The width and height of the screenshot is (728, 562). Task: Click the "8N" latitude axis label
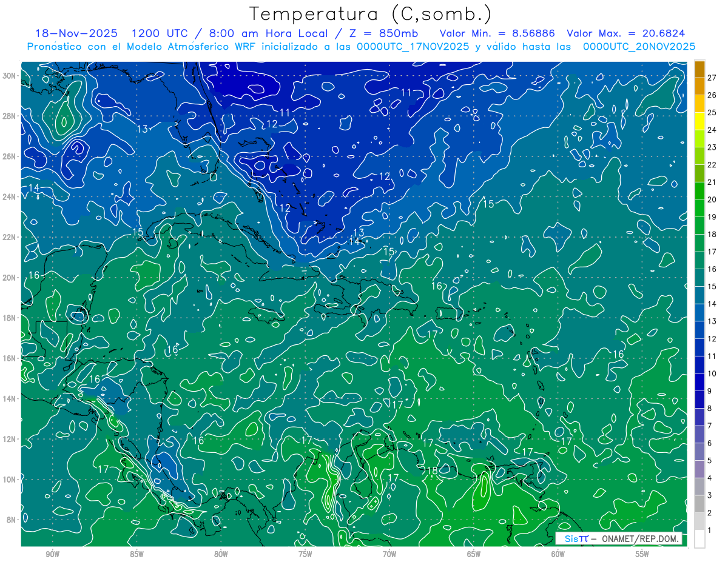pos(12,520)
